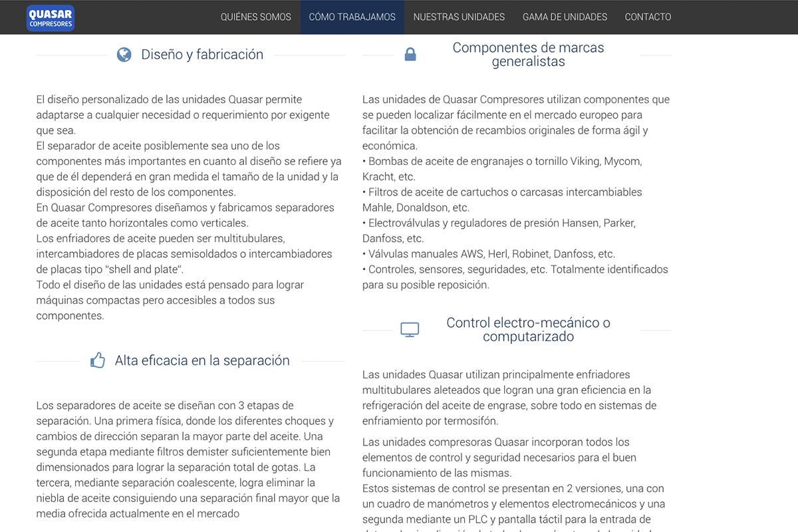Click the bullet line about Filtros de aceite
Viewport: 798px width, 532px height.
(502, 199)
